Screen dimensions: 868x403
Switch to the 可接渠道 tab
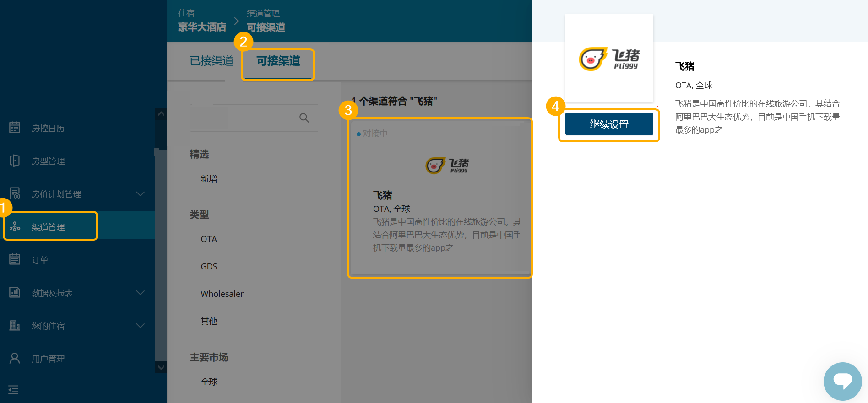tap(278, 61)
